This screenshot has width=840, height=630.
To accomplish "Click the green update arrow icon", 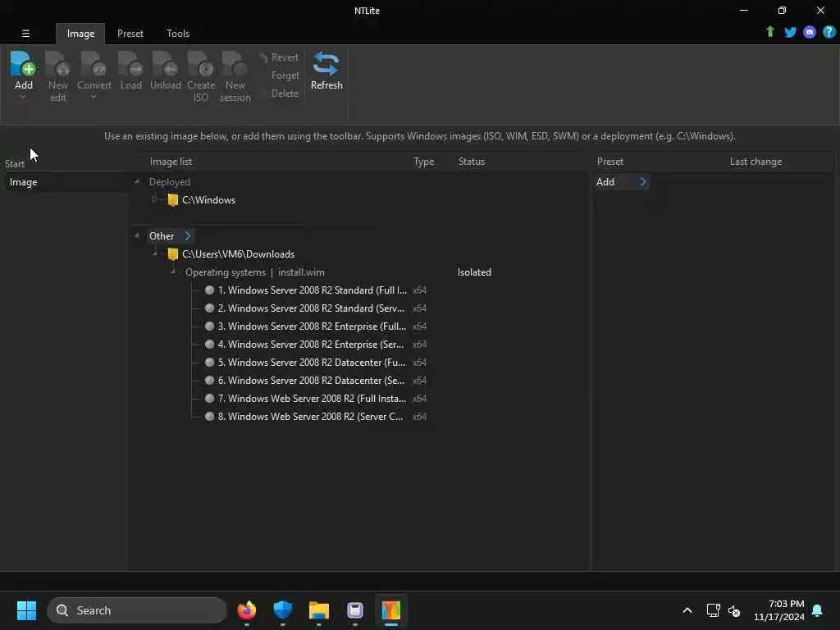I will point(769,32).
